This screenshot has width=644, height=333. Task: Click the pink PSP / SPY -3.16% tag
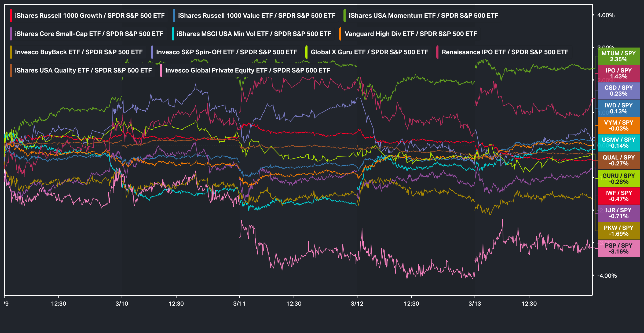[x=619, y=249]
